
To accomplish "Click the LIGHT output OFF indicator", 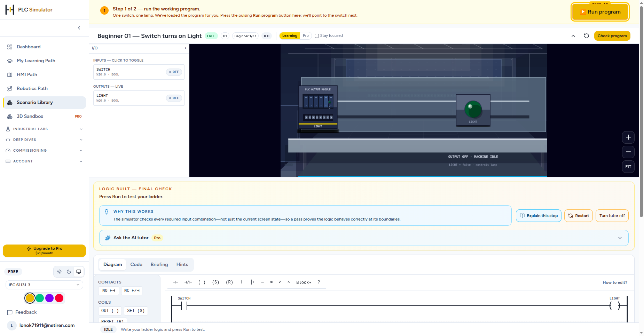I will coord(174,98).
